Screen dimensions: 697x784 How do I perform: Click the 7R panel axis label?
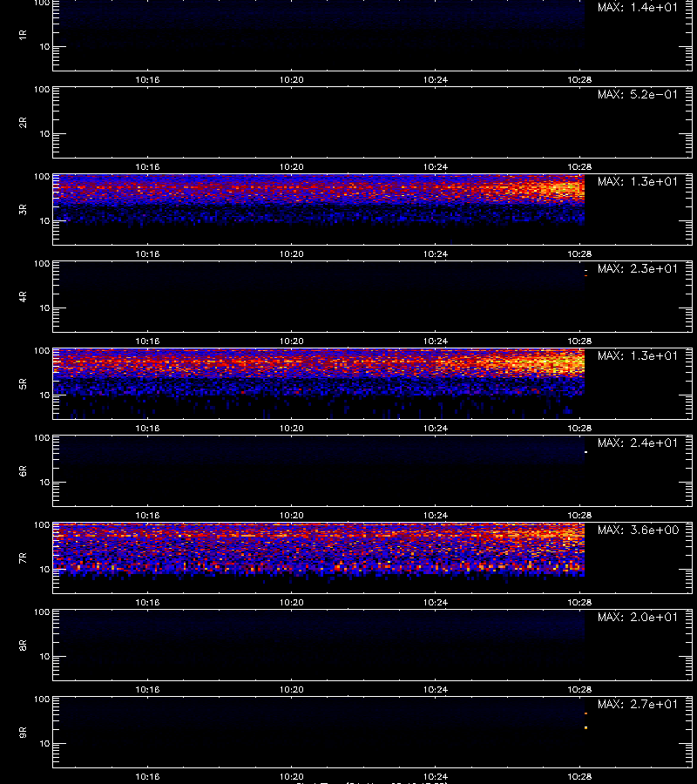pyautogui.click(x=23, y=558)
